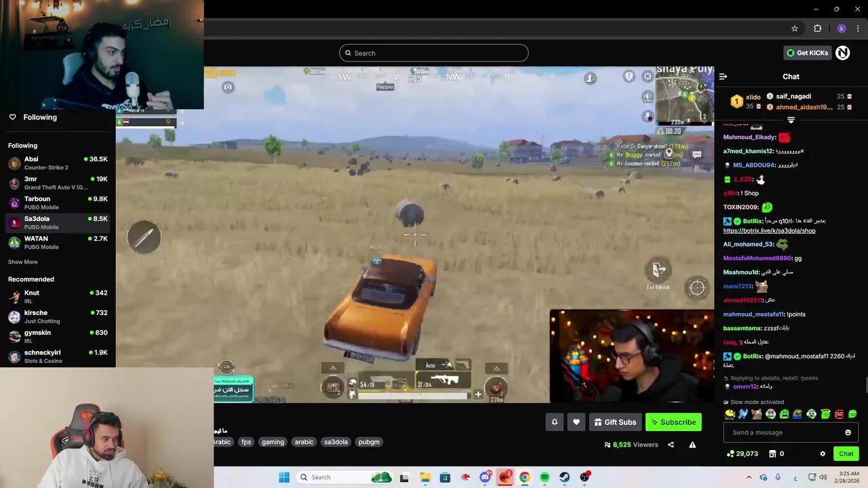868x488 pixels.
Task: Expand Show More in Following list
Action: [23, 262]
